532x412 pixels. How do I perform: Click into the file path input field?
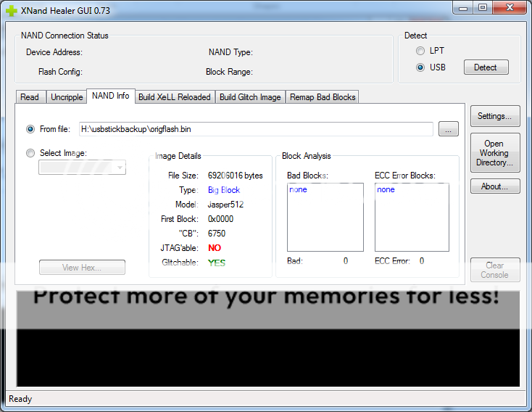coord(254,129)
